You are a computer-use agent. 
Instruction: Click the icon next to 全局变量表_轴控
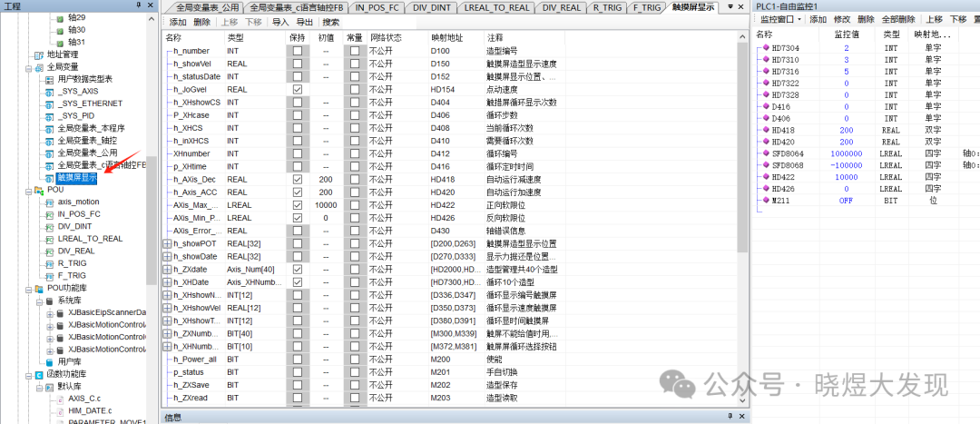(x=49, y=140)
